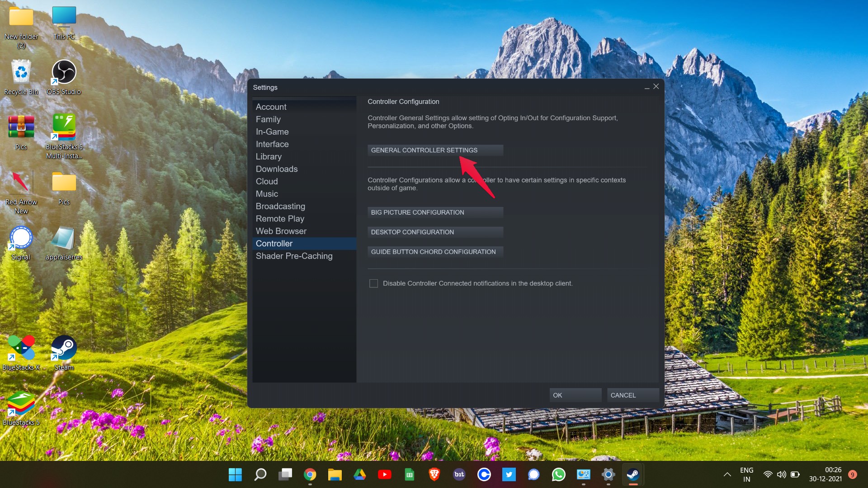The height and width of the screenshot is (488, 868).
Task: Select Controller from the settings sidebar
Action: pos(274,243)
